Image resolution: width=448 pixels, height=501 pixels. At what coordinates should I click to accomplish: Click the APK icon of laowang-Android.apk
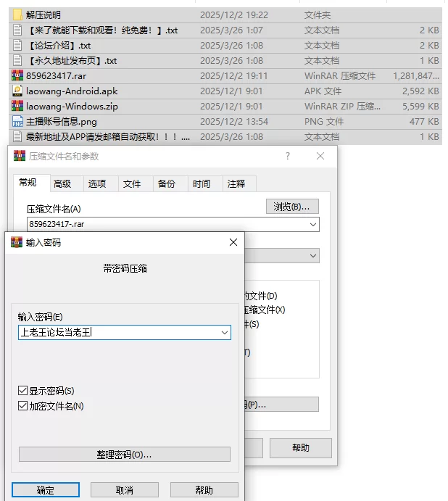tap(17, 91)
